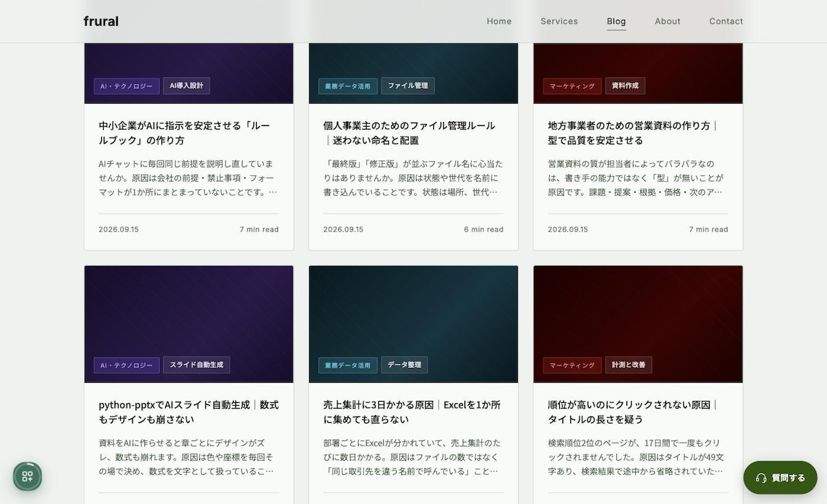Click excerpt starting 資料をAIに作らせると
The image size is (827, 504).
point(186,457)
